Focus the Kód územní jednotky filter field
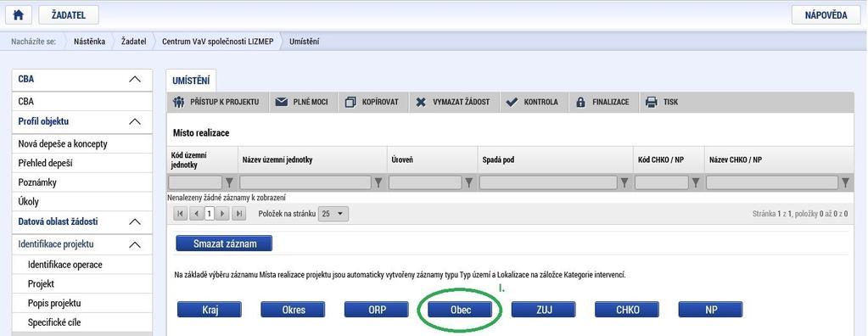868x336 pixels. (x=195, y=182)
